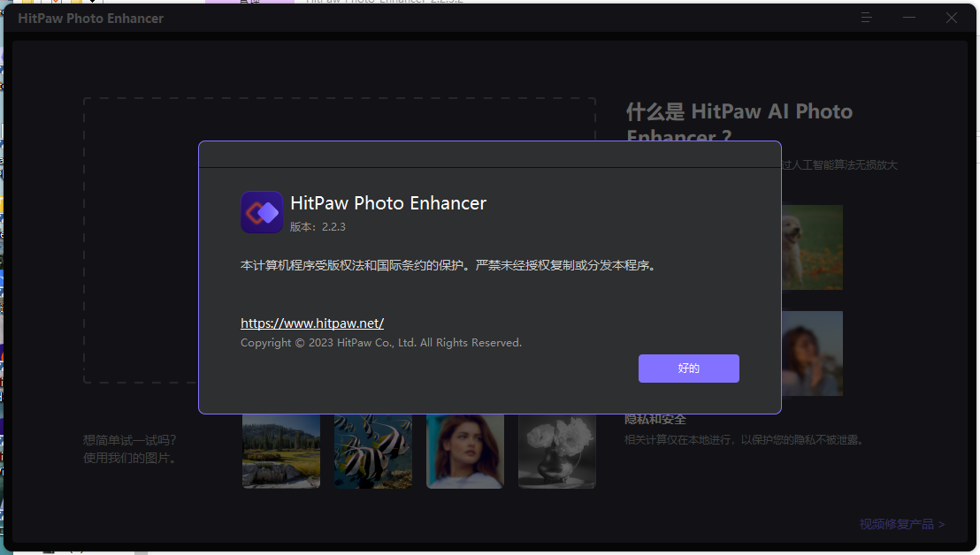
Task: Select the mountain landscape sample image
Action: tap(281, 452)
